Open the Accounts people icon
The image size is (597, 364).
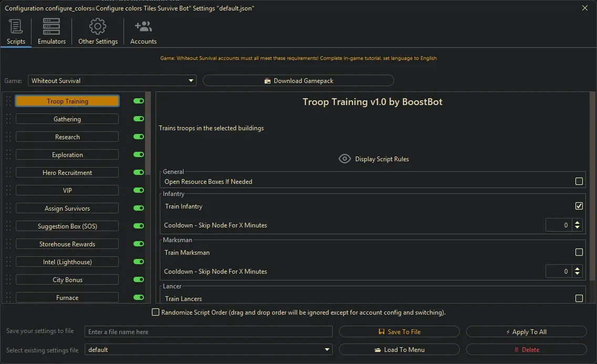tap(143, 26)
